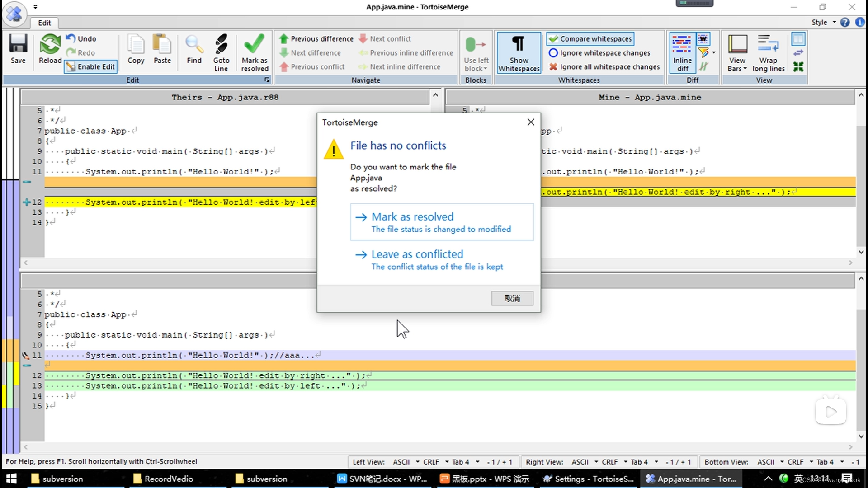Click the swap views arrows icon
The image size is (868, 488).
[x=798, y=53]
